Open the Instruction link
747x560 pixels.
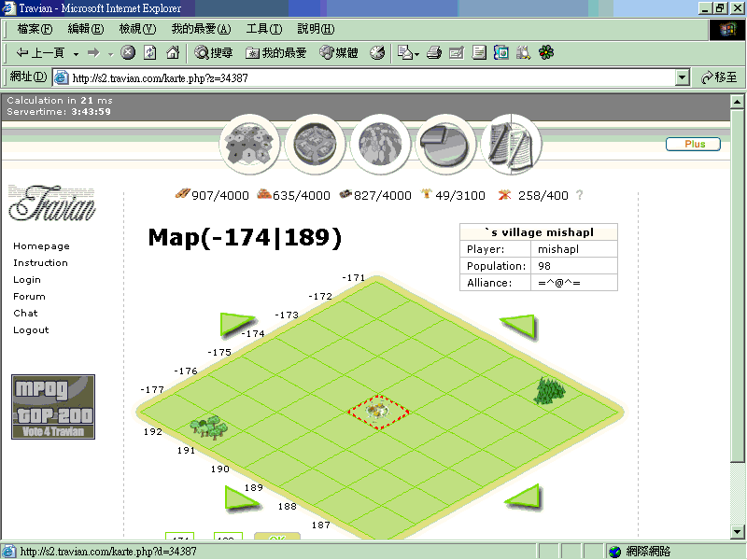[x=40, y=263]
